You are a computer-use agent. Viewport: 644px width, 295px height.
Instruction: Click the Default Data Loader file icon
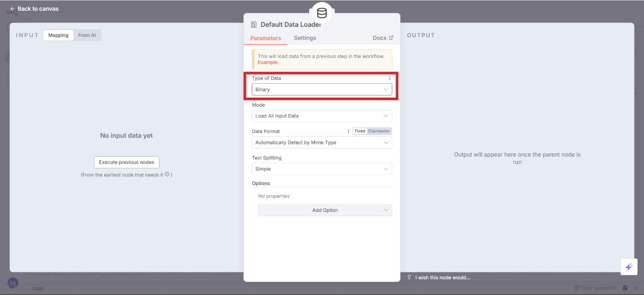(x=253, y=25)
